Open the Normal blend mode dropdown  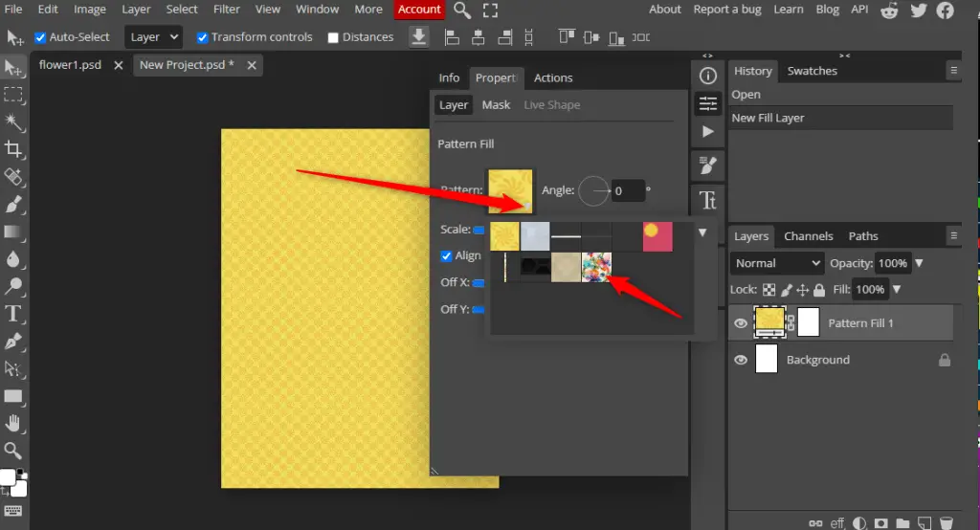click(x=777, y=263)
